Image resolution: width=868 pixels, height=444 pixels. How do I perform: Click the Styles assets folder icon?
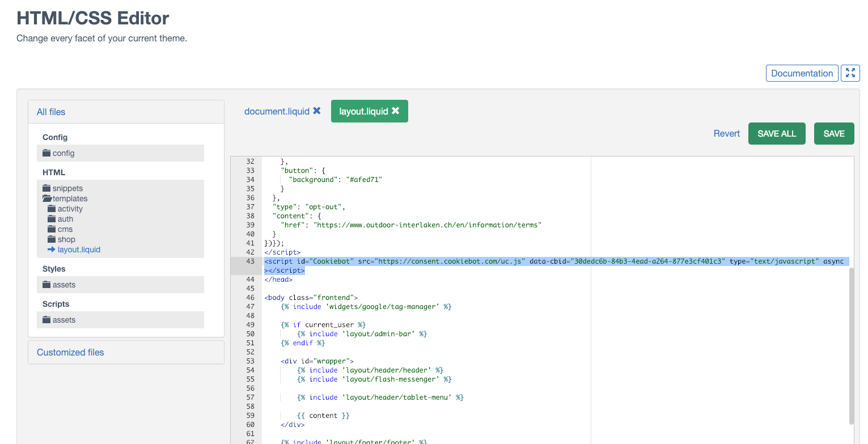click(46, 285)
